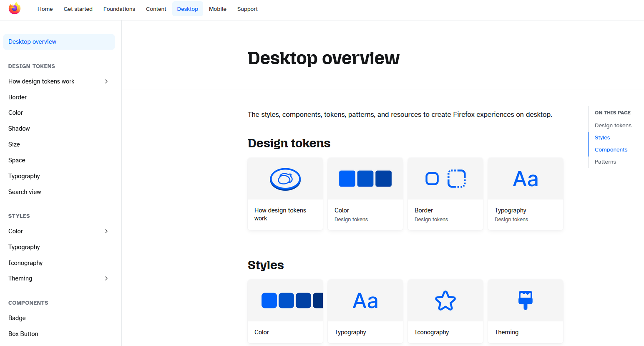Expand the Theming sidebar chevron
The width and height of the screenshot is (644, 346).
106,278
